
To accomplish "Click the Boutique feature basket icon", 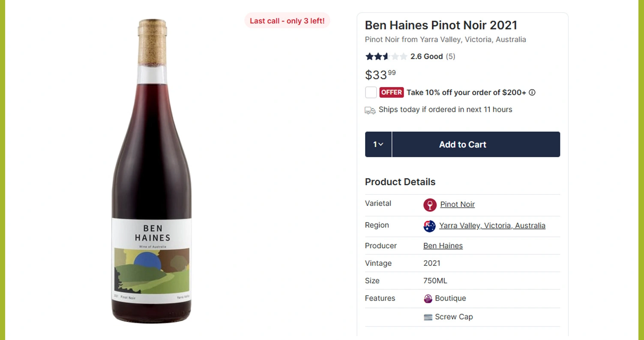I will pyautogui.click(x=428, y=299).
